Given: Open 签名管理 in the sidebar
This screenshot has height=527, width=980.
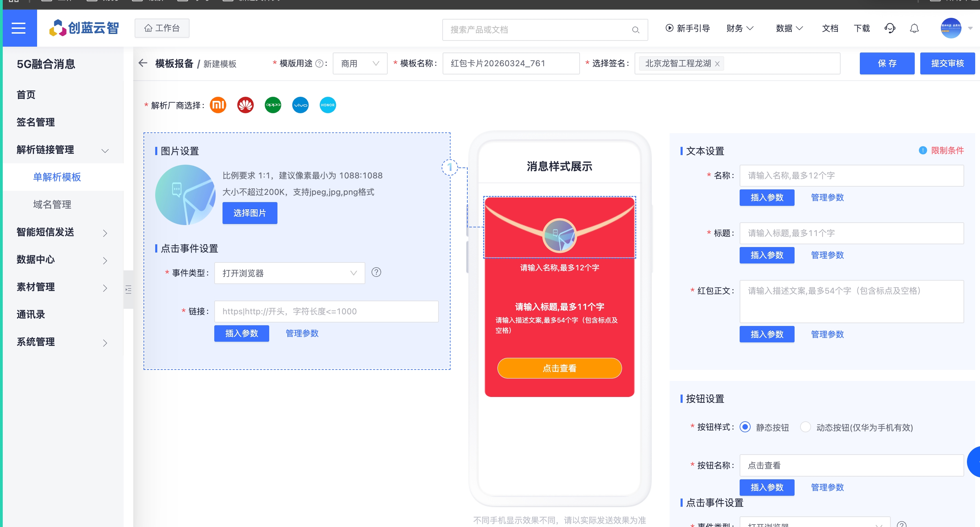Looking at the screenshot, I should 35,122.
